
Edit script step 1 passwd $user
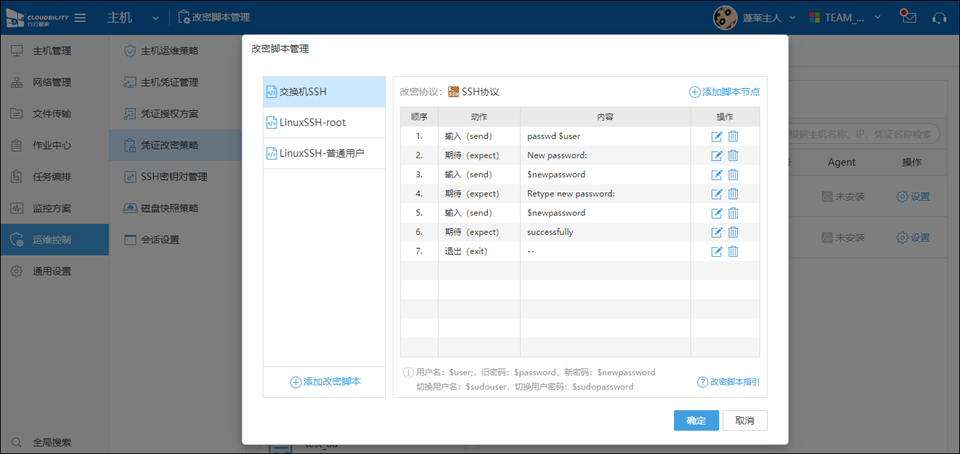click(716, 136)
